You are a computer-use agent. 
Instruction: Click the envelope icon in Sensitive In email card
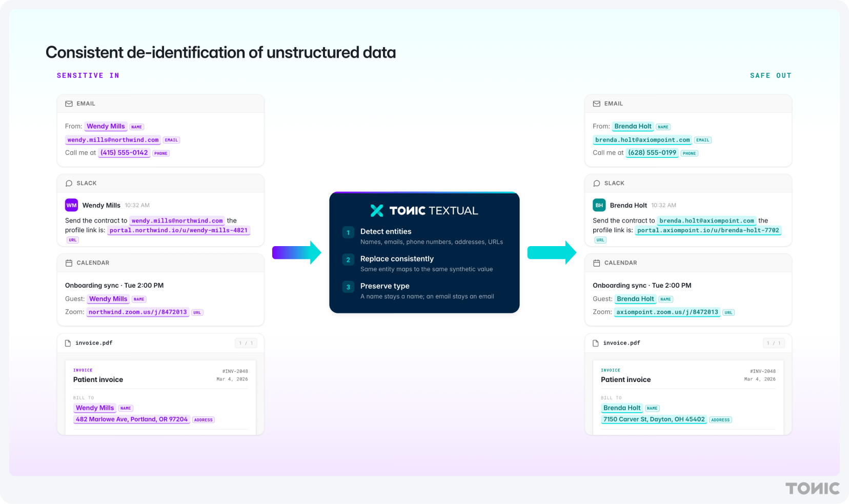pyautogui.click(x=69, y=104)
